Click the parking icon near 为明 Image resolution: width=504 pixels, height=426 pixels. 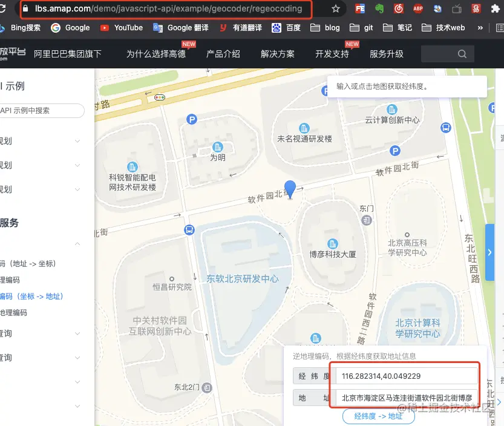click(192, 120)
